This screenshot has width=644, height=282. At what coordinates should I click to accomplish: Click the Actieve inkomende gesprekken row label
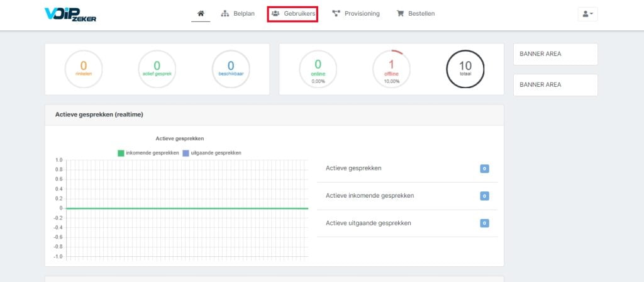[370, 196]
